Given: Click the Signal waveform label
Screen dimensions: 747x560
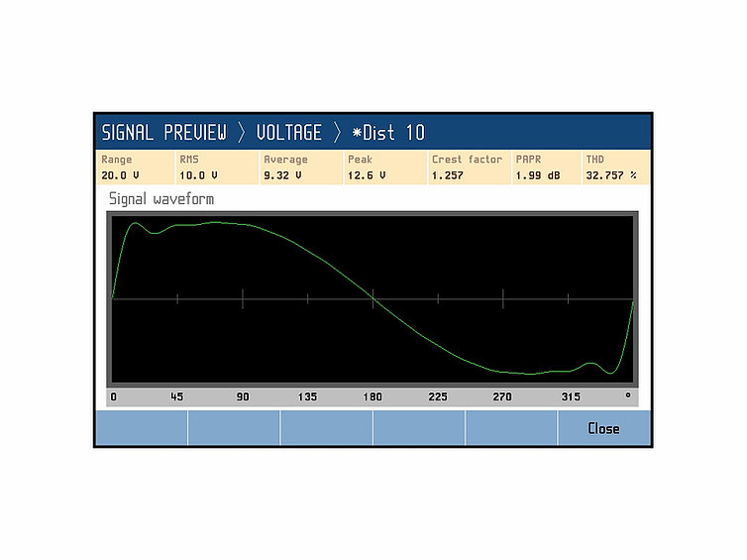Looking at the screenshot, I should (x=161, y=199).
